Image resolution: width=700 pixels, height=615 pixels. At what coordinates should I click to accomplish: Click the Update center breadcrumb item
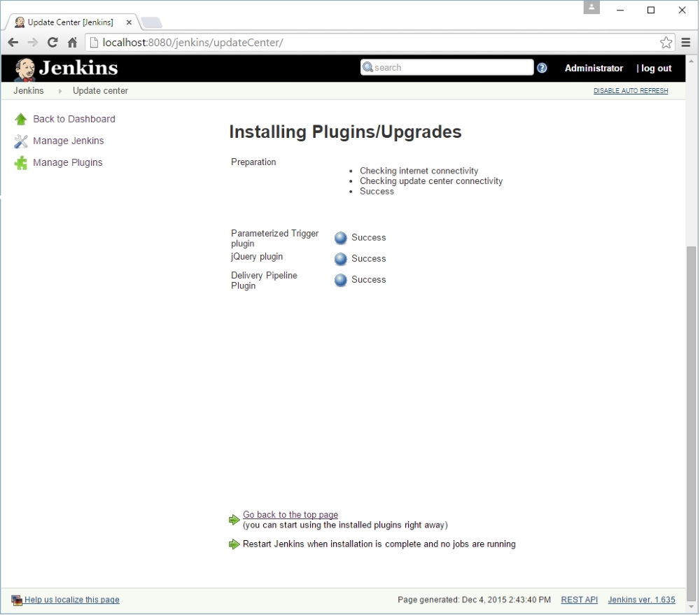point(100,90)
